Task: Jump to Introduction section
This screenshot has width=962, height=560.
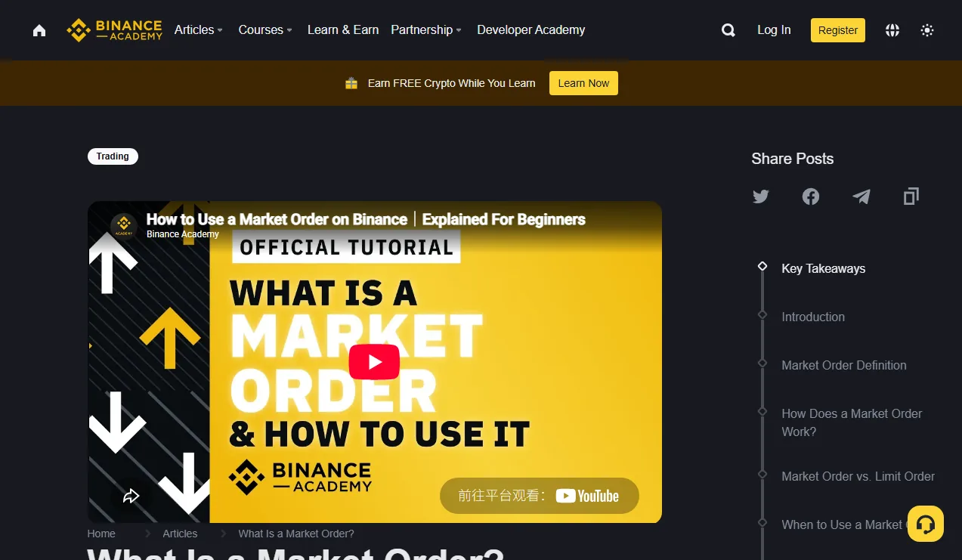Action: point(813,317)
